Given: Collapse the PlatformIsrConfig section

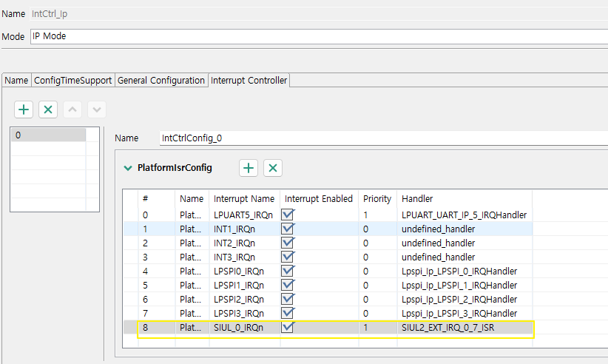Looking at the screenshot, I should [x=129, y=168].
